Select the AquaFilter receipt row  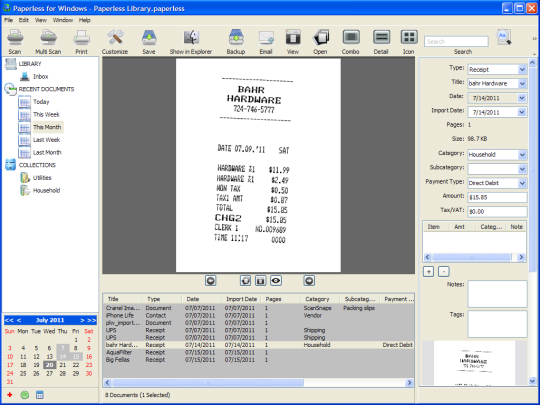click(258, 352)
